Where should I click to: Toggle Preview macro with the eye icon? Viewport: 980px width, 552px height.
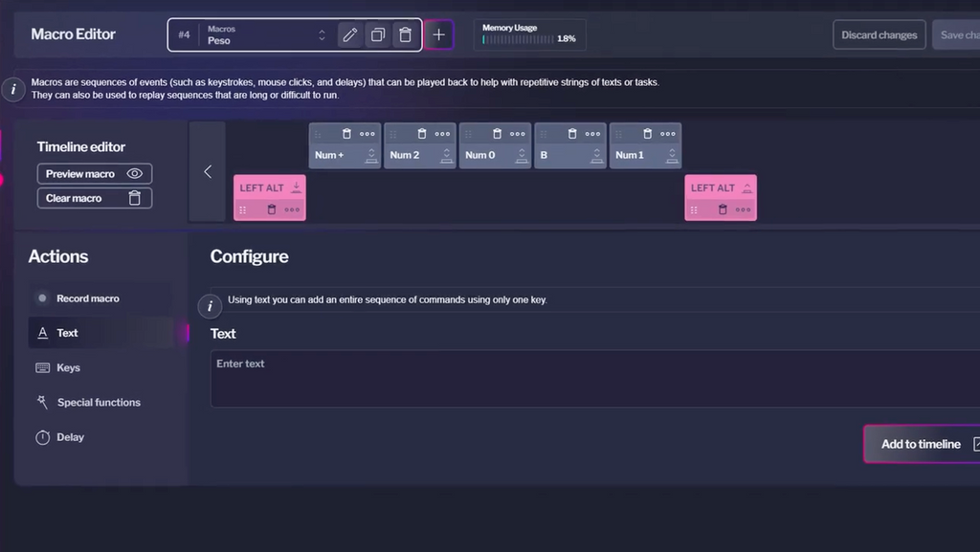coord(135,174)
